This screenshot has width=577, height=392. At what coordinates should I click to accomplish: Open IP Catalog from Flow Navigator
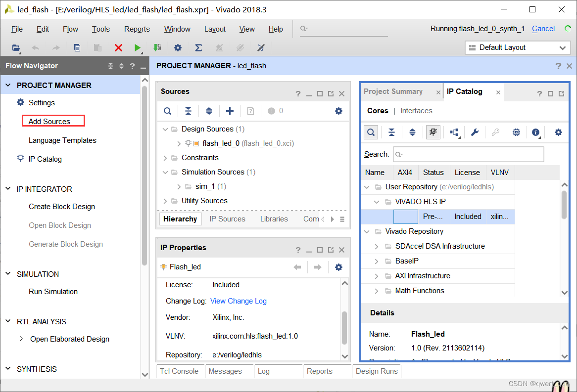pyautogui.click(x=45, y=159)
